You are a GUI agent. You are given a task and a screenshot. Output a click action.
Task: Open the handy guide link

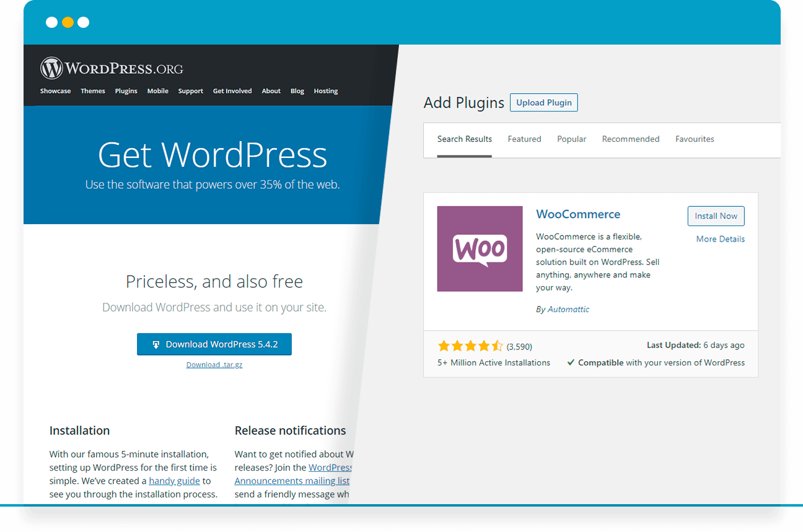[x=174, y=481]
